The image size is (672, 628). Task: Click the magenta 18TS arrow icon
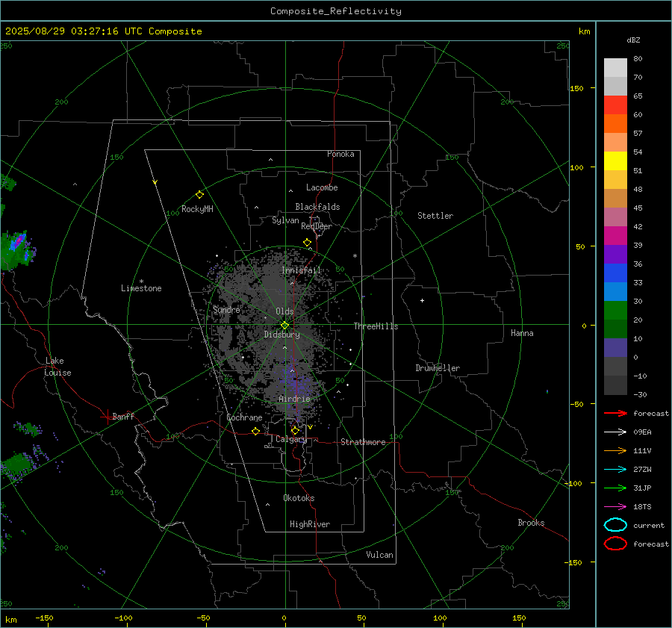tap(615, 507)
